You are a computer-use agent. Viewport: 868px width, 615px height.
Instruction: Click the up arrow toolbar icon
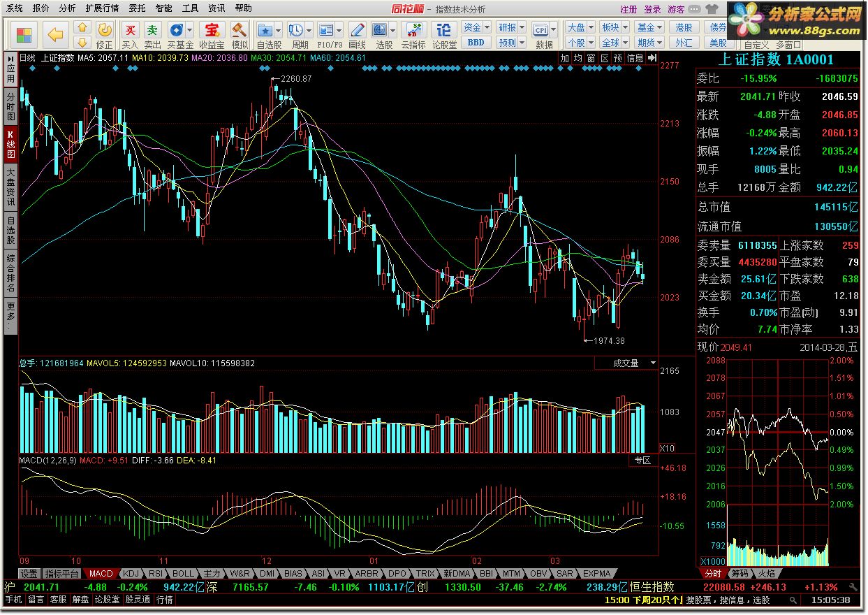click(82, 28)
